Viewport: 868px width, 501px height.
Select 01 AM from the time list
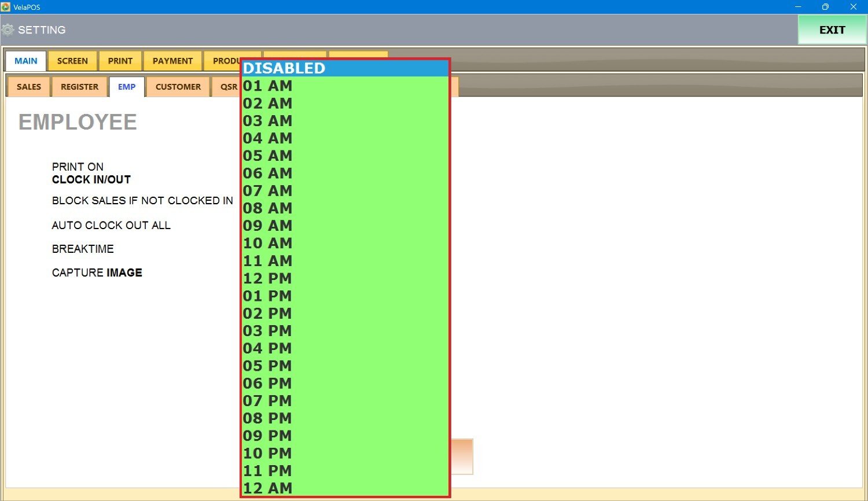tap(345, 86)
